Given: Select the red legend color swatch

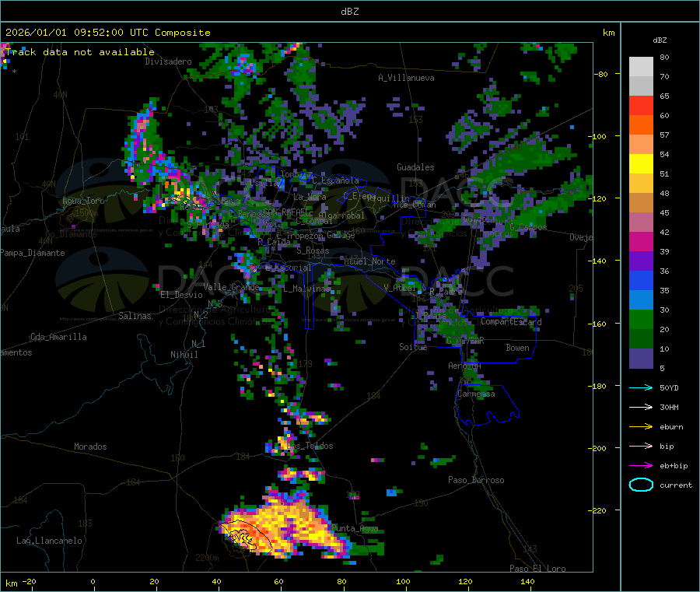Looking at the screenshot, I should (x=641, y=105).
